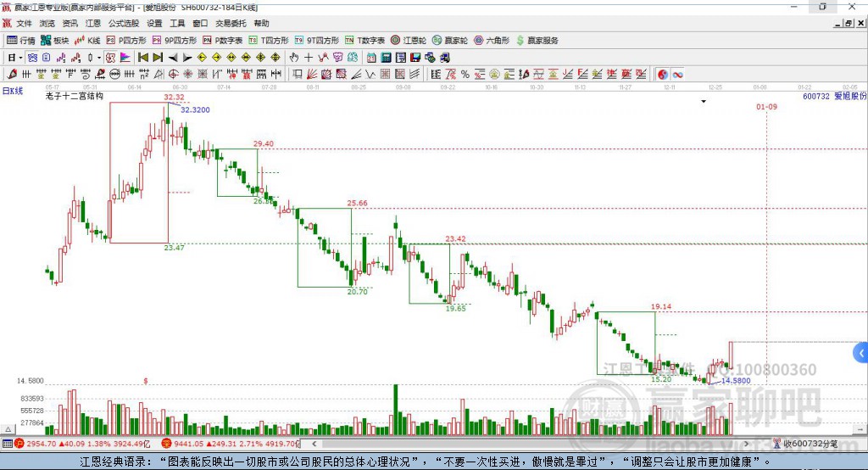Image resolution: width=868 pixels, height=470 pixels.
Task: Select the hand pan tool
Action: coord(294,58)
